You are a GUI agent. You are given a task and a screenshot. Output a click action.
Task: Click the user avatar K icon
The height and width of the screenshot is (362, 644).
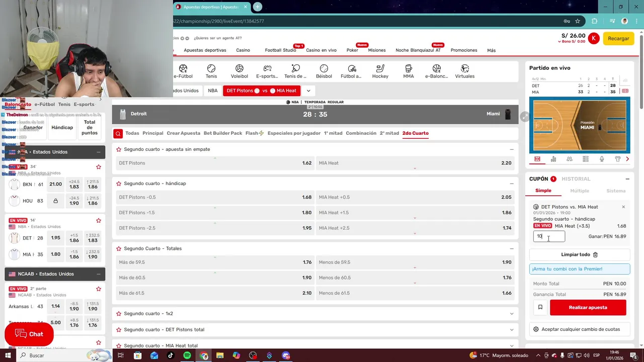[594, 38]
